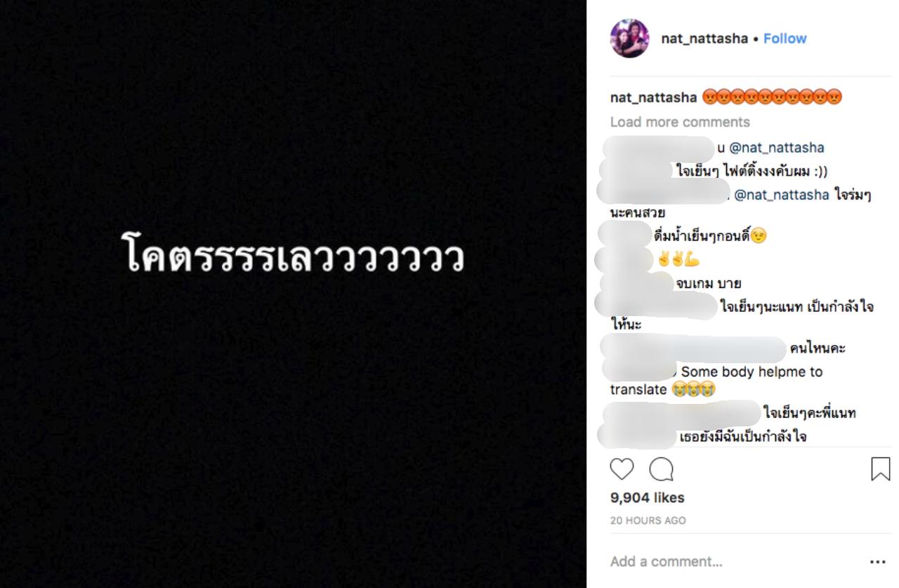The width and height of the screenshot is (899, 588).
Task: Click the victory hands emoji comment
Action: [678, 261]
